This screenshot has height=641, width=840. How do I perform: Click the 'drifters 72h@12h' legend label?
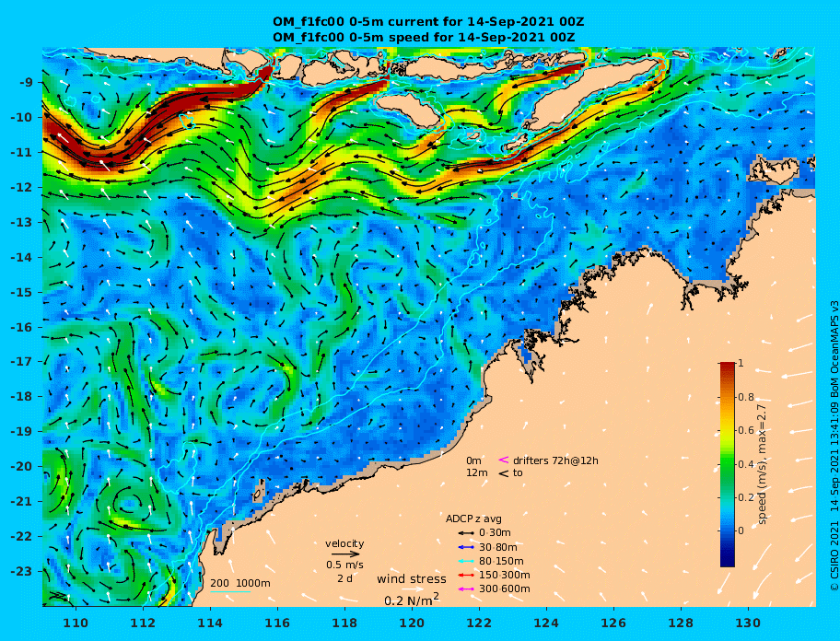[555, 460]
